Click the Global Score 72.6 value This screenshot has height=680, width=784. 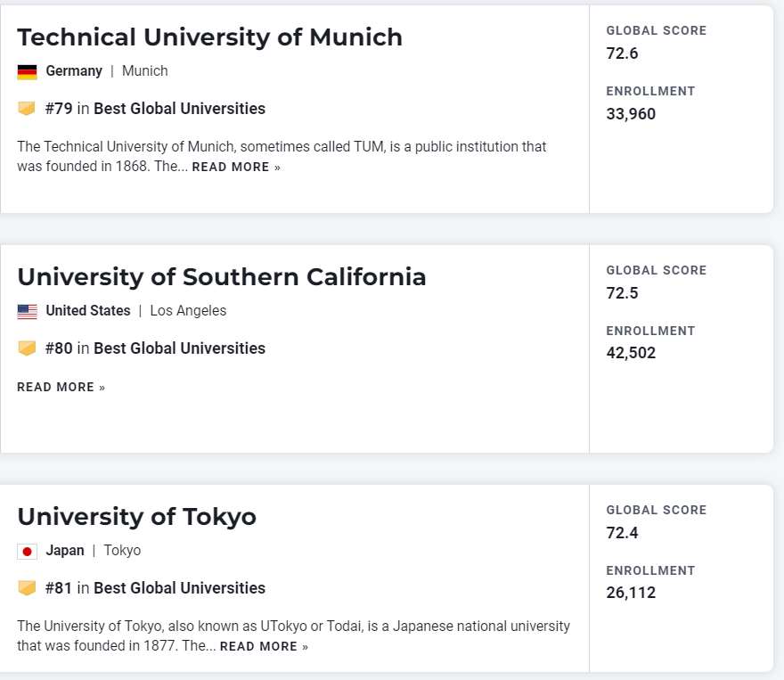point(622,53)
